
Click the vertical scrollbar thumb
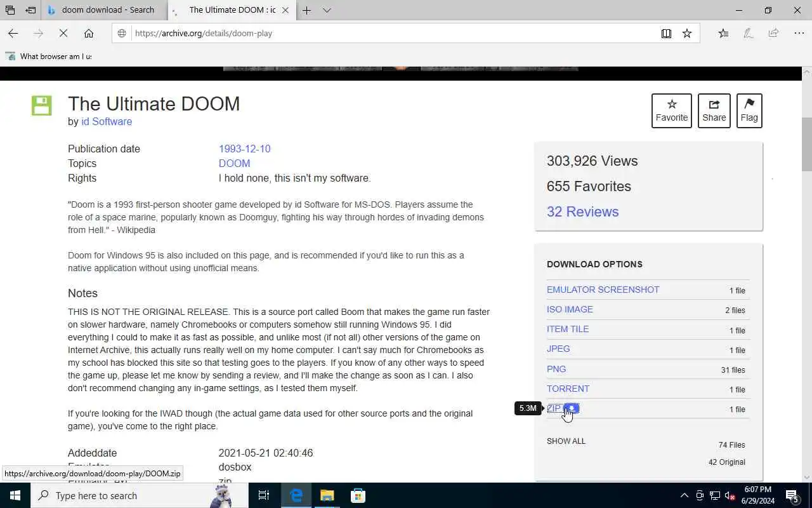[806, 144]
